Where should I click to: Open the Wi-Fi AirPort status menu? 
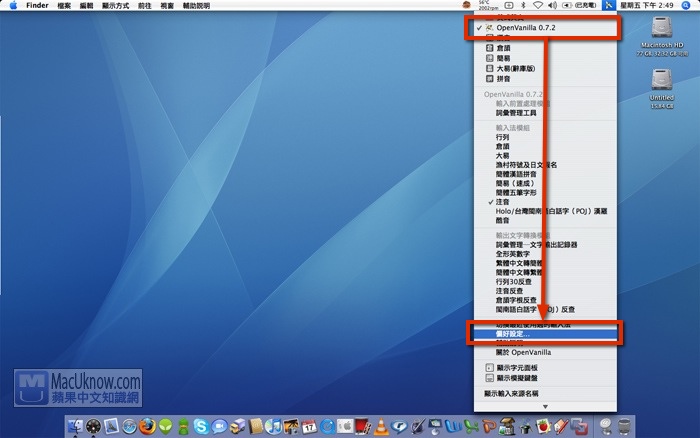[538, 5]
